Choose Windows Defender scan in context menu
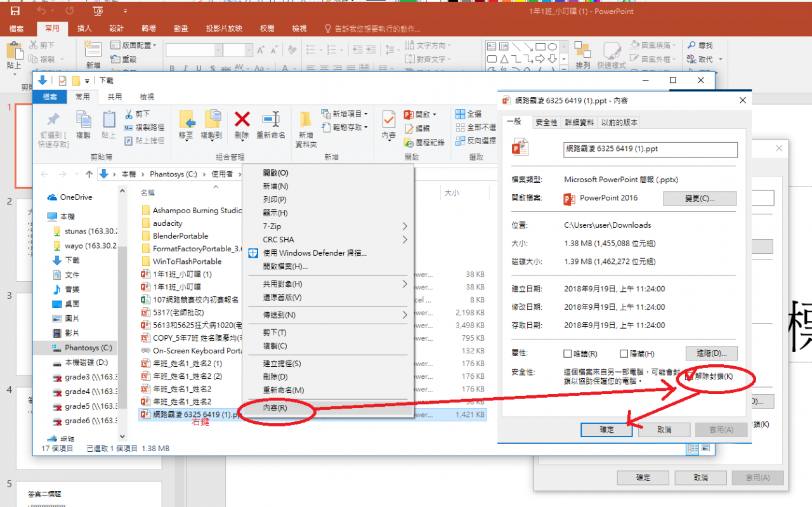The width and height of the screenshot is (812, 507). [329, 253]
